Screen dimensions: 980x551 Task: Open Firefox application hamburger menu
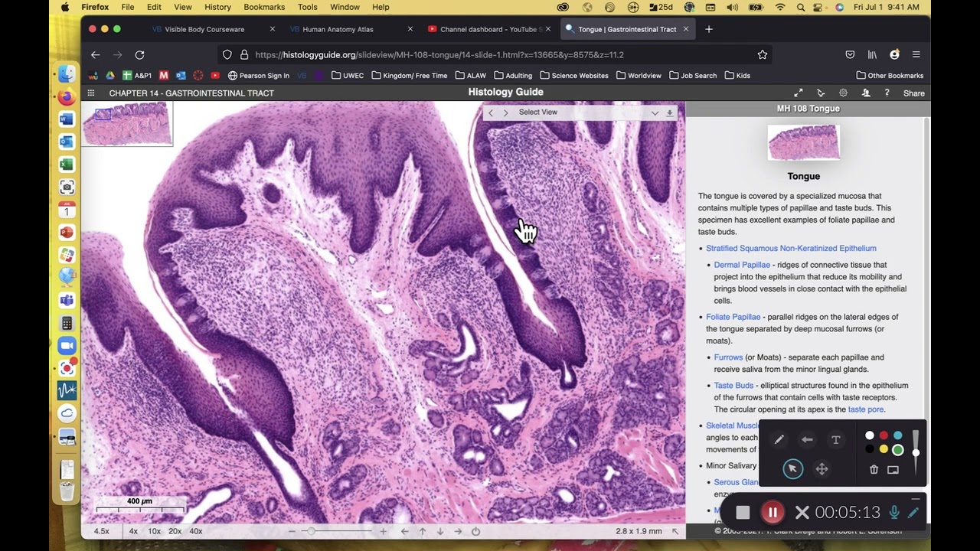(916, 55)
